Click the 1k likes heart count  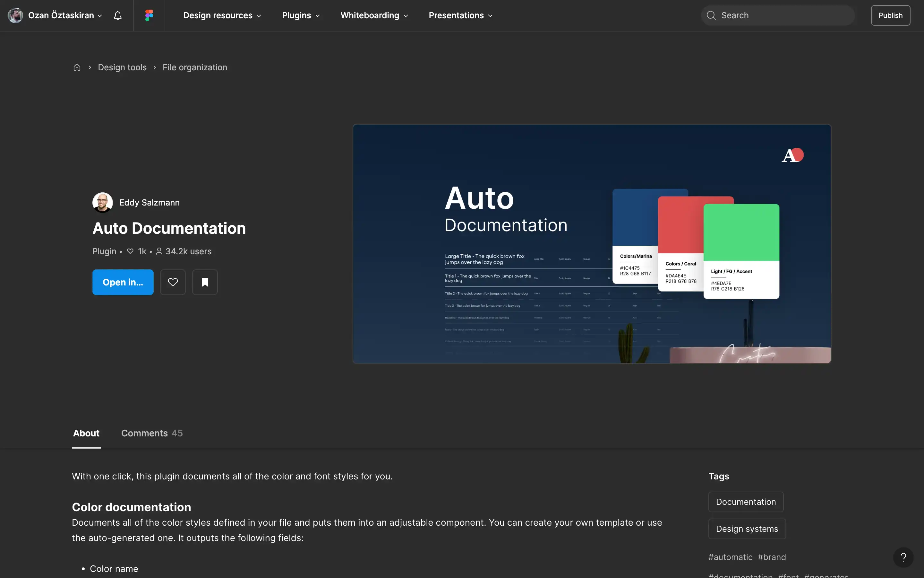(x=137, y=251)
